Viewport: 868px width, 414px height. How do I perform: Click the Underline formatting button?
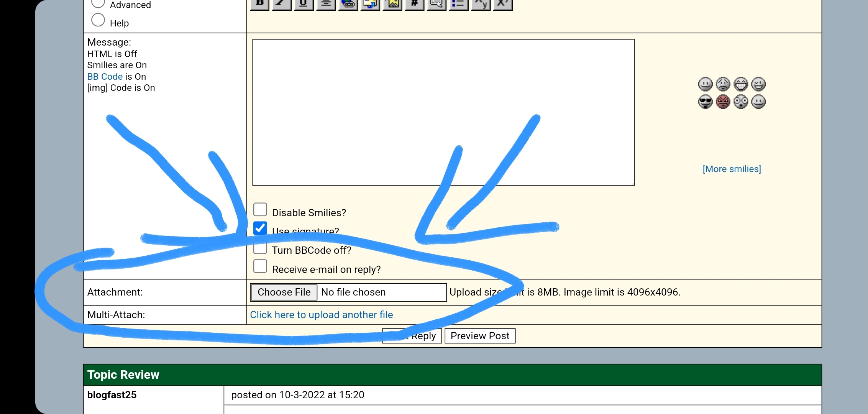coord(304,4)
